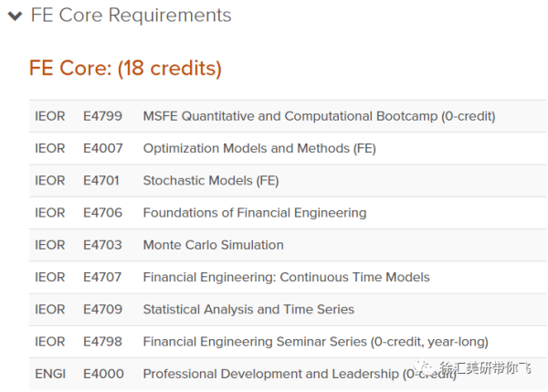Click course code E4706
Image resolution: width=548 pixels, height=392 pixels.
point(102,213)
